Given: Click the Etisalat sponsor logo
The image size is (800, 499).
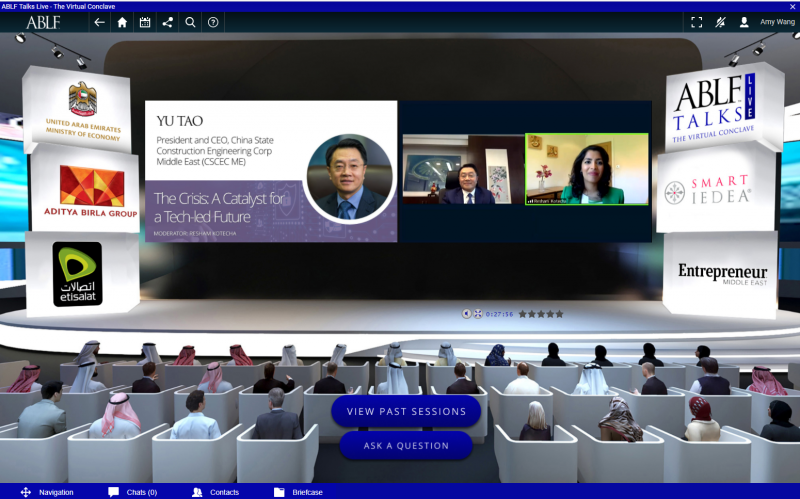Looking at the screenshot, I should (78, 275).
